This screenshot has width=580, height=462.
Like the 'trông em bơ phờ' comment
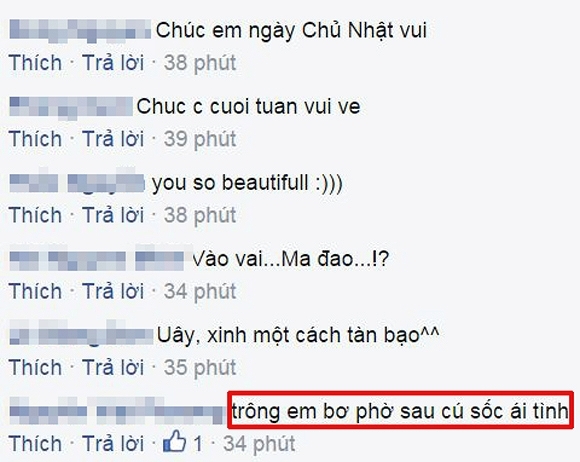tap(35, 444)
